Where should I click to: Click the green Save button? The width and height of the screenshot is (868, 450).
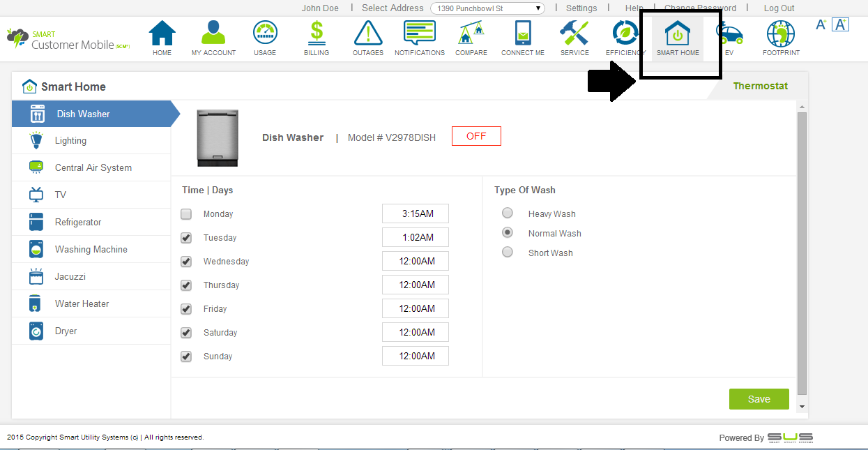tap(759, 399)
